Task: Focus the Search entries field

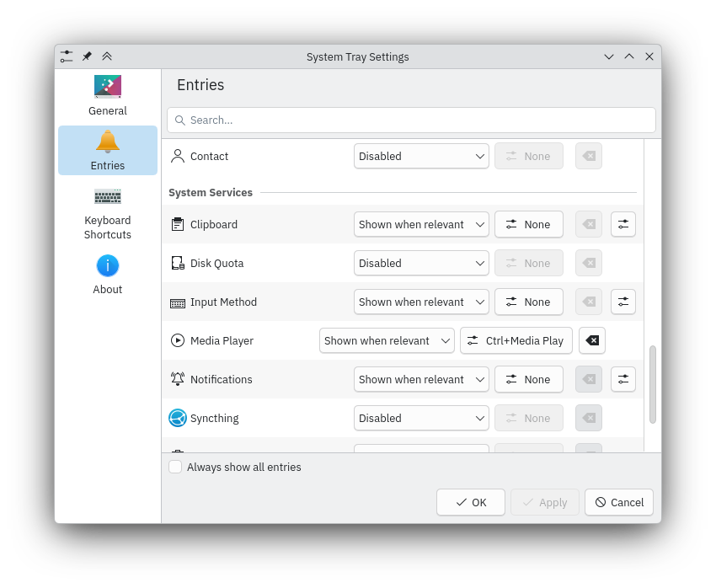Action: (411, 120)
